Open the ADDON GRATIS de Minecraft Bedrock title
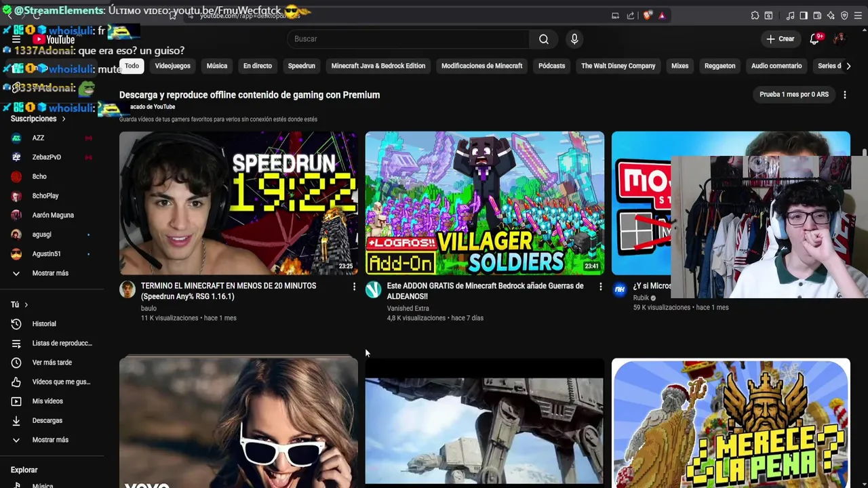Image resolution: width=868 pixels, height=488 pixels. [x=485, y=291]
